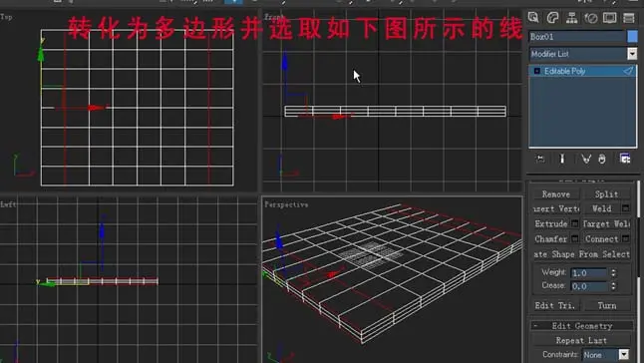This screenshot has height=363, width=644.
Task: Switch to the Modify panel tab
Action: (x=553, y=18)
